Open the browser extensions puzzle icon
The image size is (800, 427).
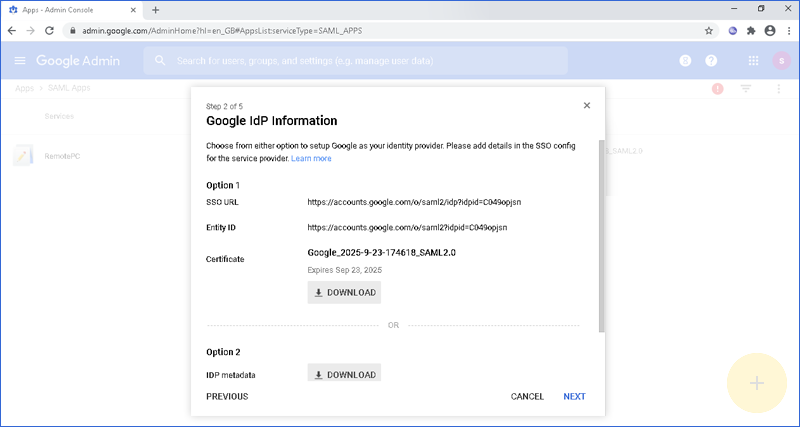coord(751,30)
